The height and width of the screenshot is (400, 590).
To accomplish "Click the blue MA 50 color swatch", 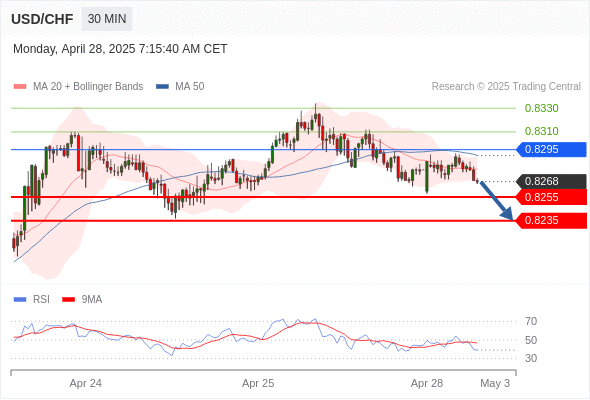I will pos(163,87).
